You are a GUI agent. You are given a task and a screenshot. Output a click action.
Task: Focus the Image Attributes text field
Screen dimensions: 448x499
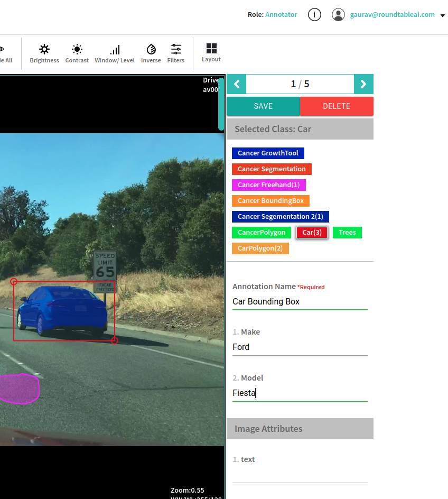coord(300,475)
